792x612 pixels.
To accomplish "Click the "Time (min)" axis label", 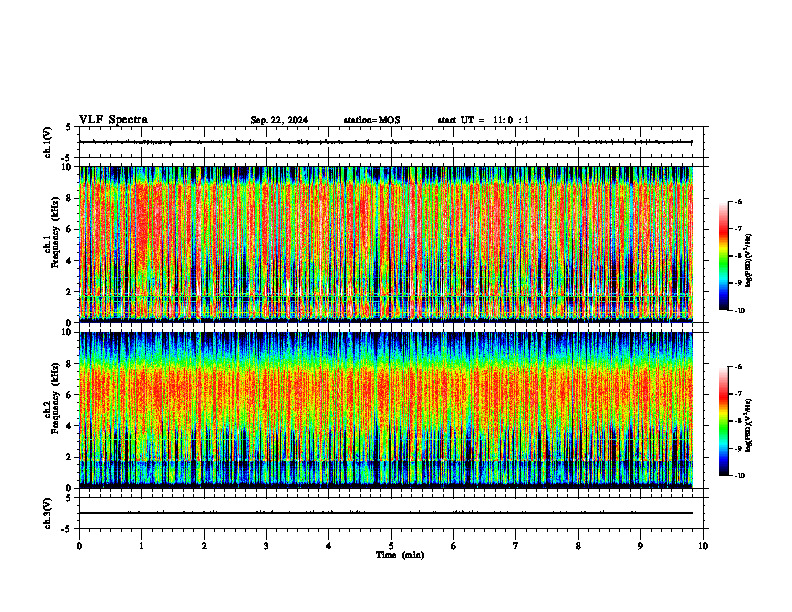I will (400, 555).
